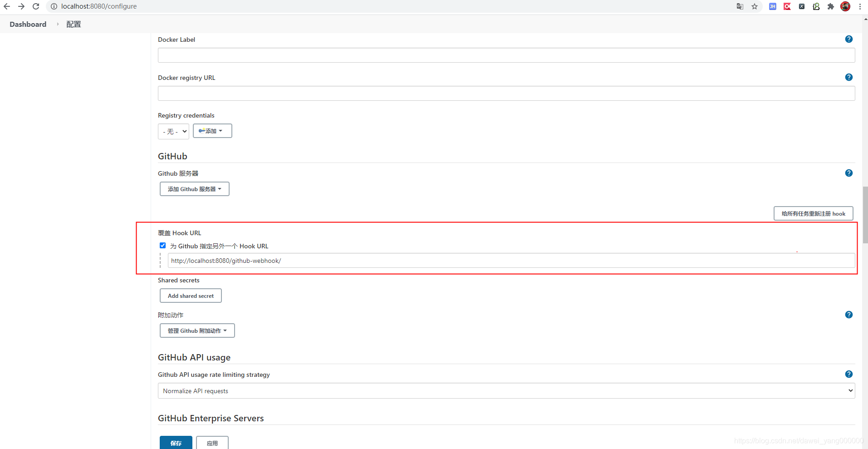Open the 添加 credentials dropdown button
The height and width of the screenshot is (449, 868).
[x=212, y=131]
